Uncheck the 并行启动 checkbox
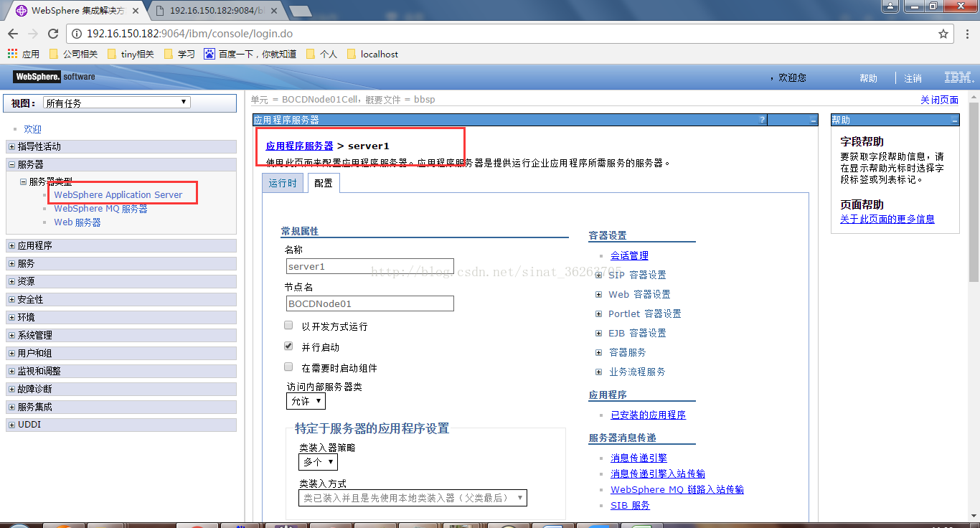This screenshot has width=980, height=528. [288, 346]
